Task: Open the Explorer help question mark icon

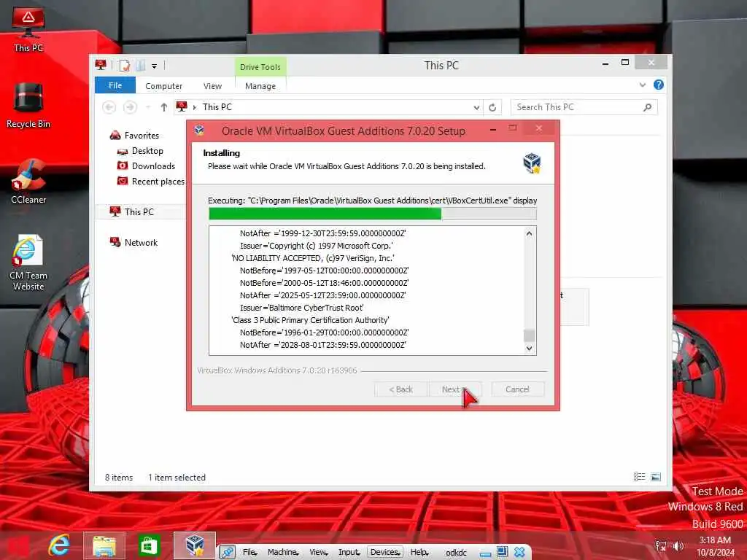Action: pos(659,85)
